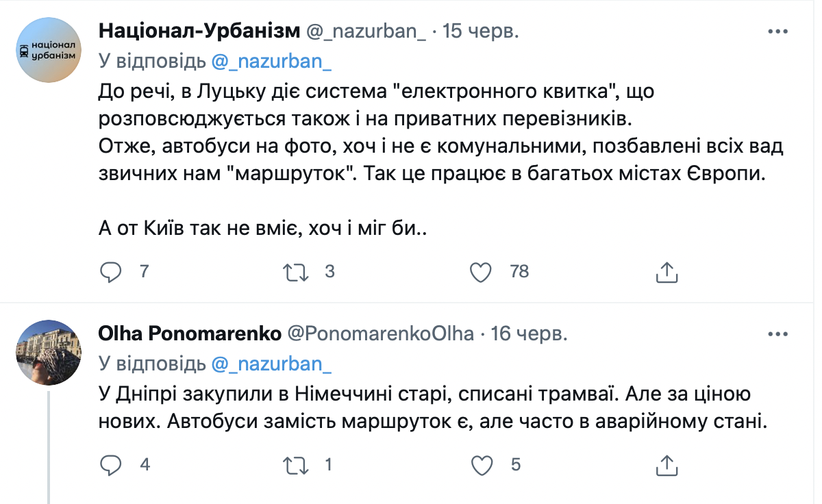Open more options for Olha Ponomarenko's tweet
This screenshot has height=504, width=822.
click(x=778, y=334)
